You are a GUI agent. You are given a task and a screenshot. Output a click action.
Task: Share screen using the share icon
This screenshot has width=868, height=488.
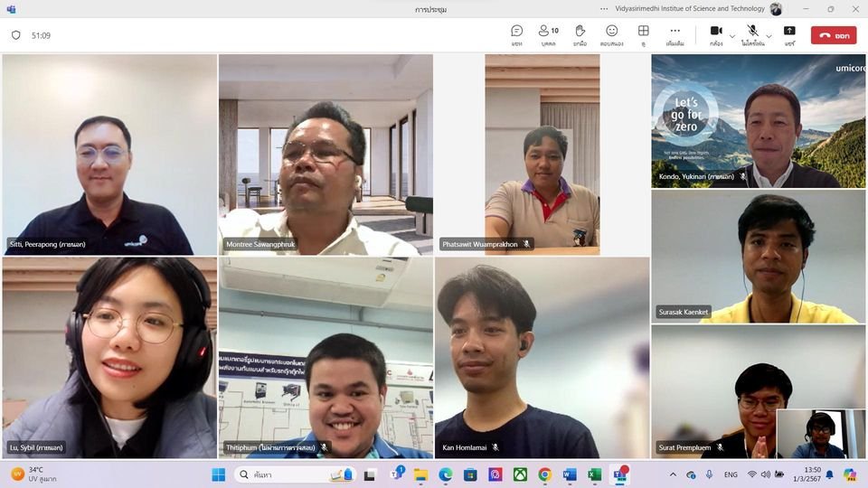click(x=789, y=34)
